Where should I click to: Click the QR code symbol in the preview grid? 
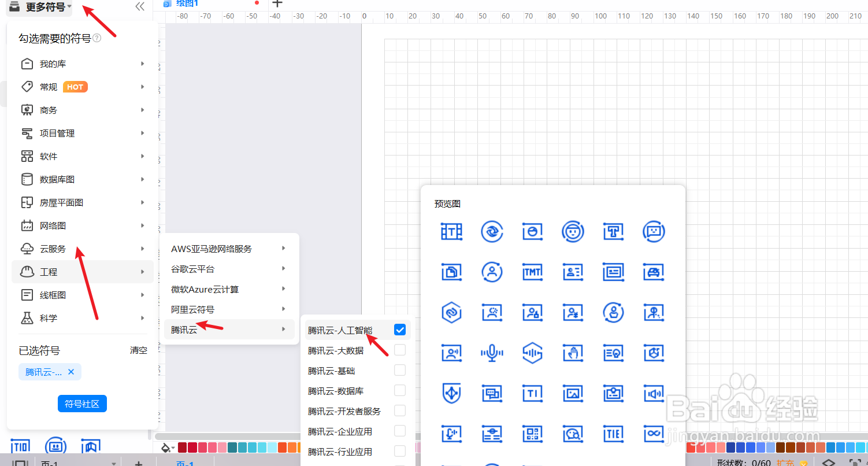point(532,434)
